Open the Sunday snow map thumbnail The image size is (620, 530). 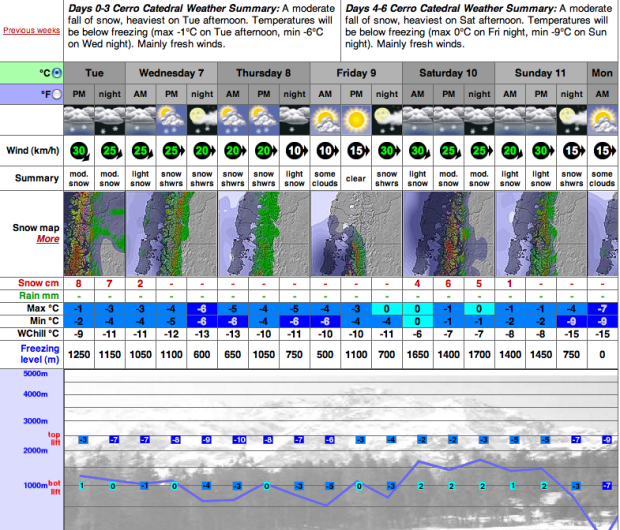[541, 234]
